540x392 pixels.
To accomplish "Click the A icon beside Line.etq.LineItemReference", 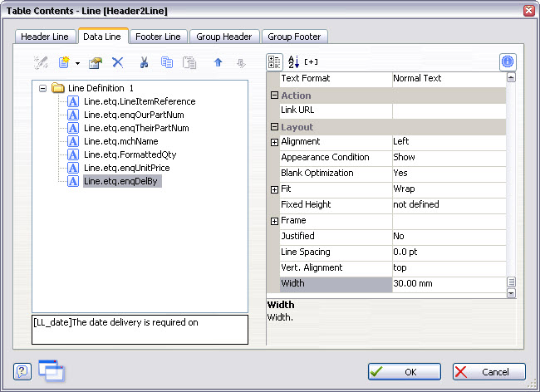I will tap(72, 101).
